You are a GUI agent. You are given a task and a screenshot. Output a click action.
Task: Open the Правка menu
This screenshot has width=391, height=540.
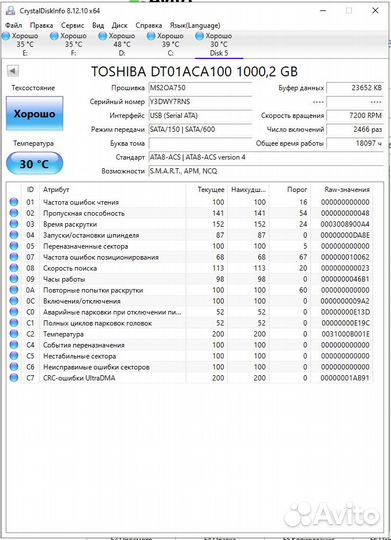41,25
